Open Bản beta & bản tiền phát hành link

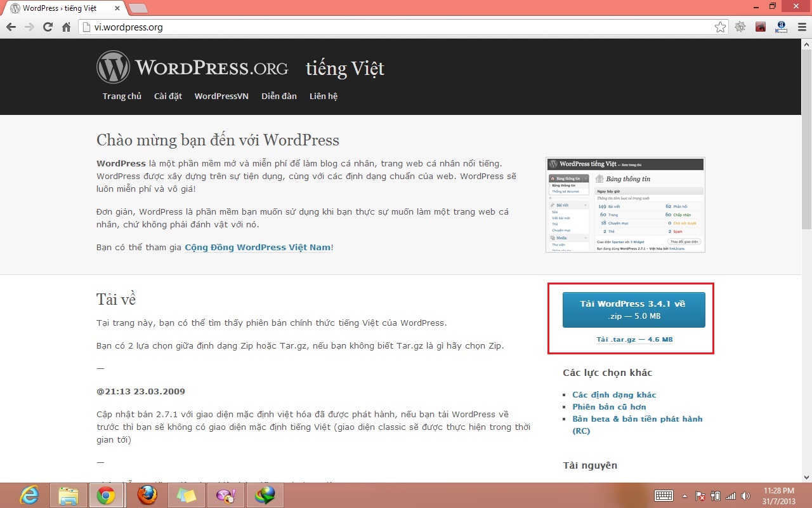coord(637,425)
